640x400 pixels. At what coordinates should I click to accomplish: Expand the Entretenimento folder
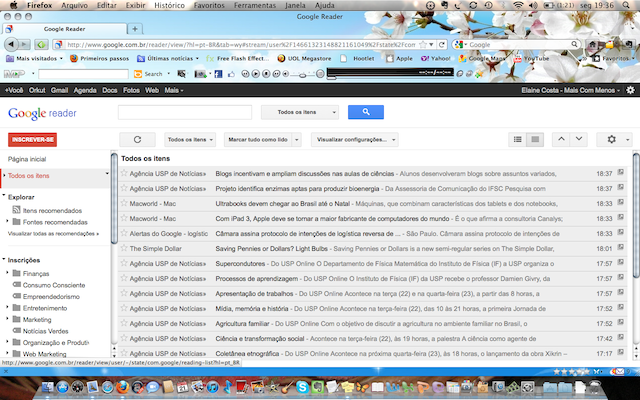[x=7, y=307]
